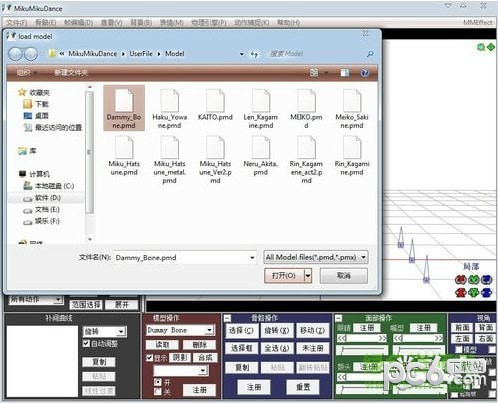Open the dialog help icon

tap(365, 73)
